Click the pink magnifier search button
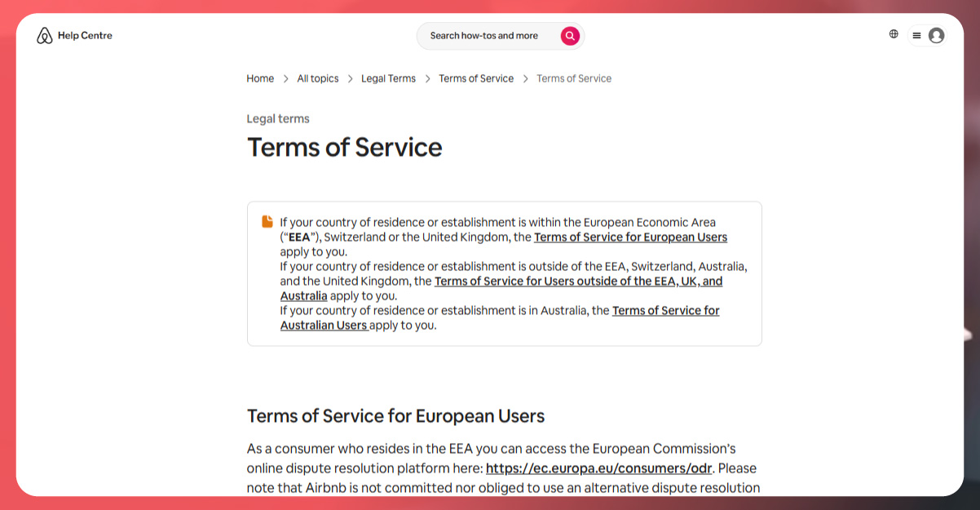 (570, 36)
